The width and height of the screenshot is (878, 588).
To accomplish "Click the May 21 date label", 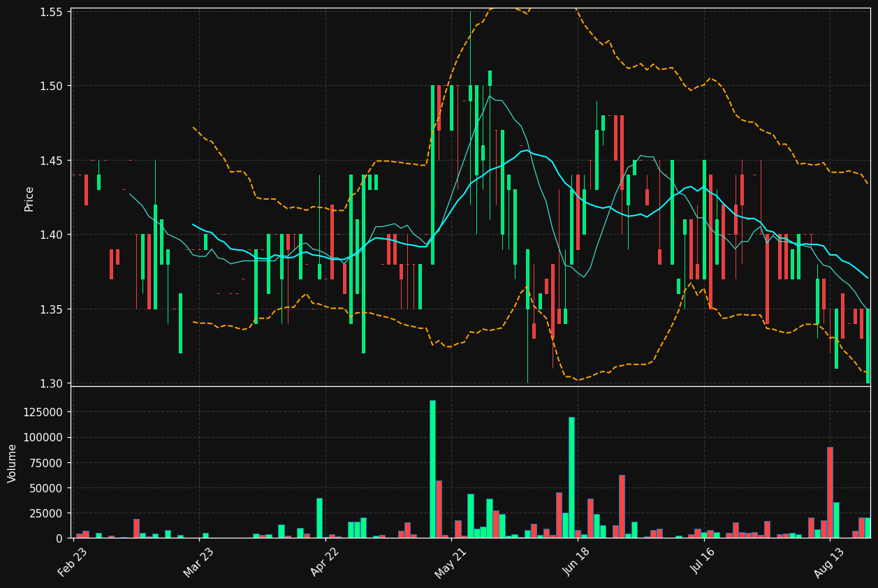I will (451, 562).
